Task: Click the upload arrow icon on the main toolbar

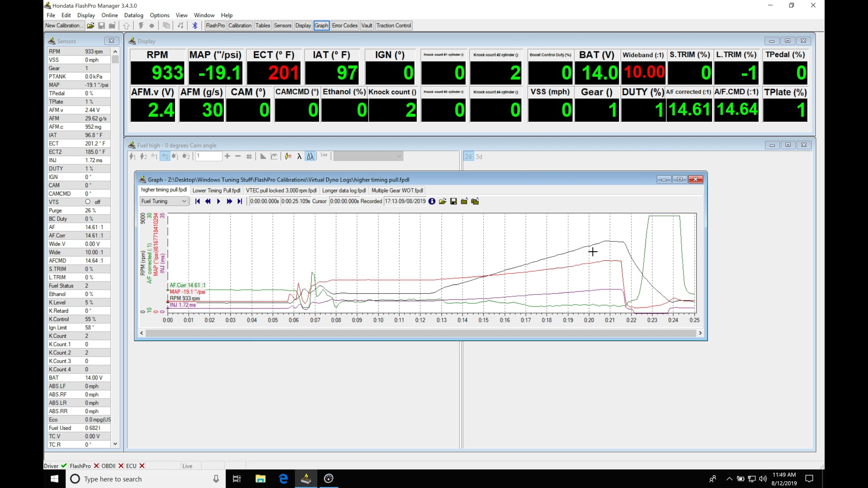Action: 126,26
